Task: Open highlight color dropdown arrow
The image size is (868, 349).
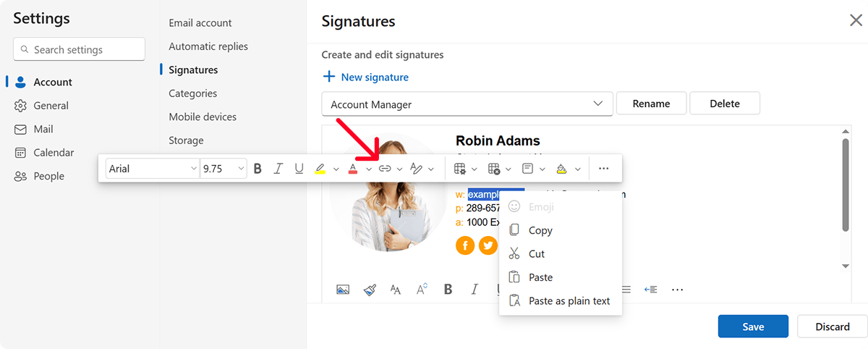Action: click(336, 169)
